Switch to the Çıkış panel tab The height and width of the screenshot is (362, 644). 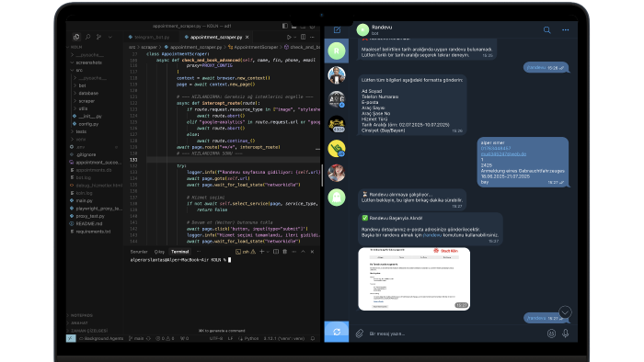pyautogui.click(x=159, y=252)
